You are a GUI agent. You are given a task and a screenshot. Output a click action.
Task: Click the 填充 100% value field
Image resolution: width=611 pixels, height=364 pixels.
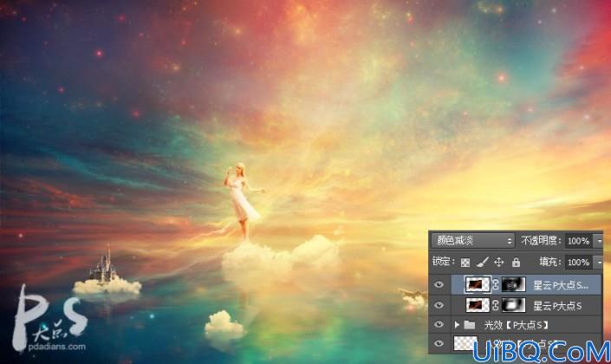[578, 263]
